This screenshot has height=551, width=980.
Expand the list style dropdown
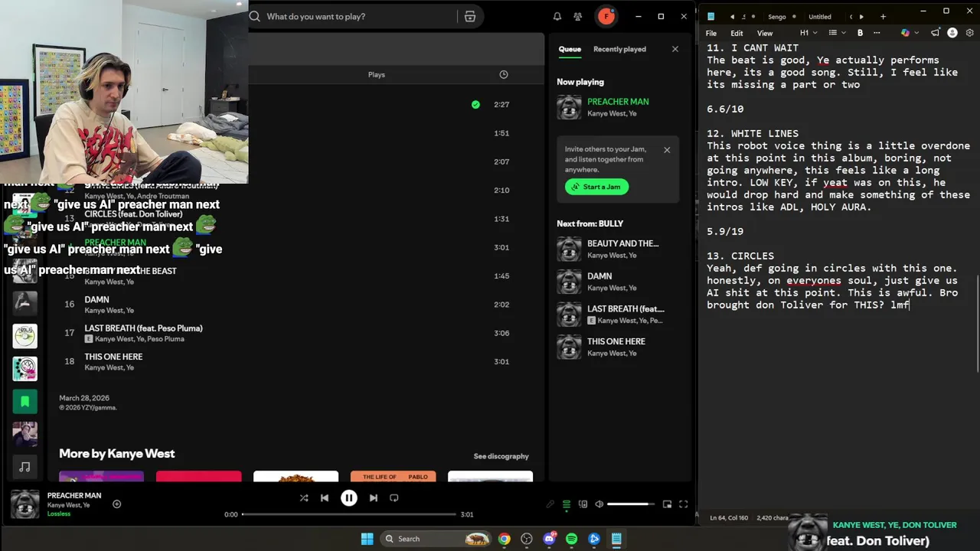tap(838, 33)
